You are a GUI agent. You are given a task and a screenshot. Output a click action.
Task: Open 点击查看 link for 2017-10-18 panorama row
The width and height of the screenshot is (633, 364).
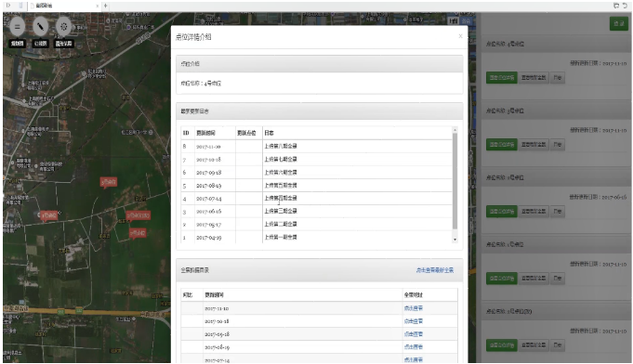[x=413, y=321]
